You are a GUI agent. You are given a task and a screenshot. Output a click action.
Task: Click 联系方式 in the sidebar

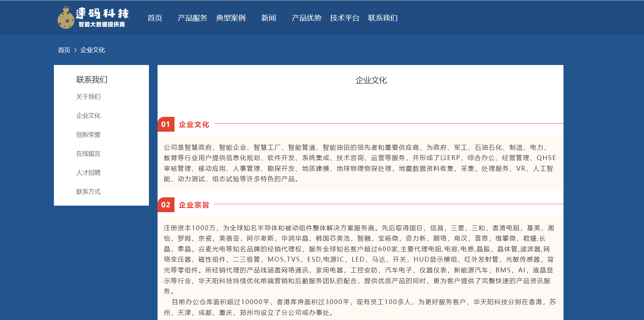(x=88, y=192)
